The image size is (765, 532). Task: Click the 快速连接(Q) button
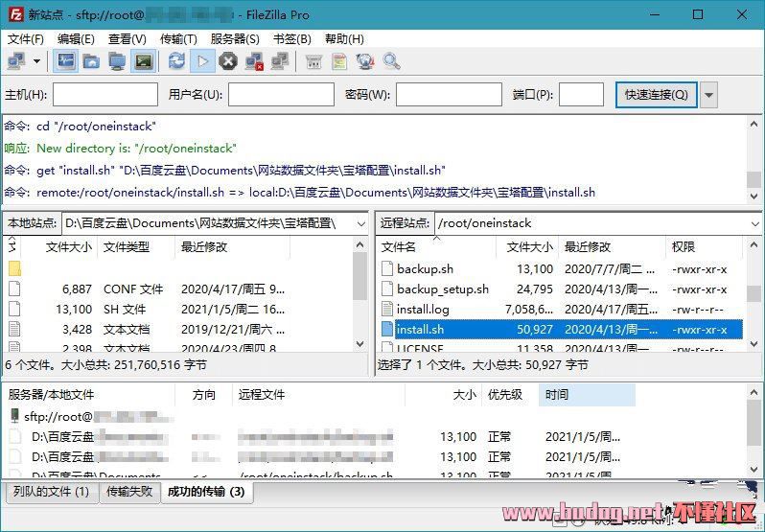click(657, 94)
